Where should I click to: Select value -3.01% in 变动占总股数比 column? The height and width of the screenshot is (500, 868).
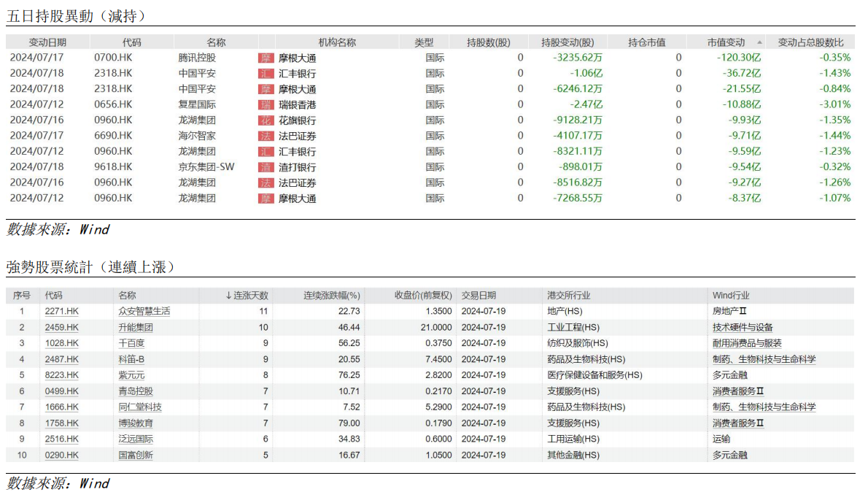pos(834,104)
